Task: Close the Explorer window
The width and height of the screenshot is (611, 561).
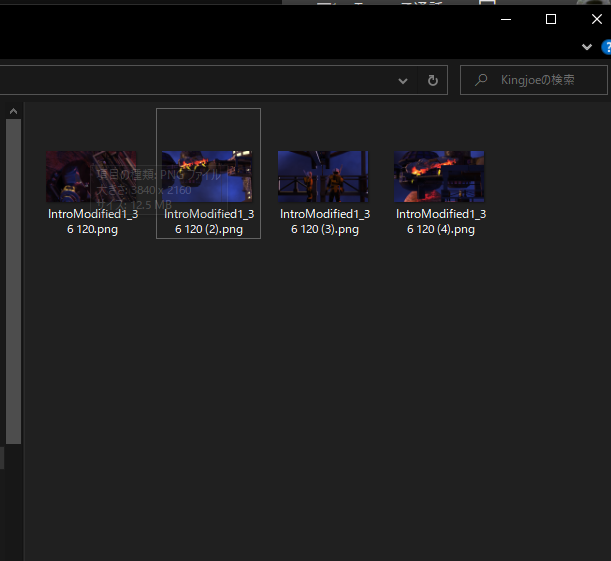Action: pos(597,19)
